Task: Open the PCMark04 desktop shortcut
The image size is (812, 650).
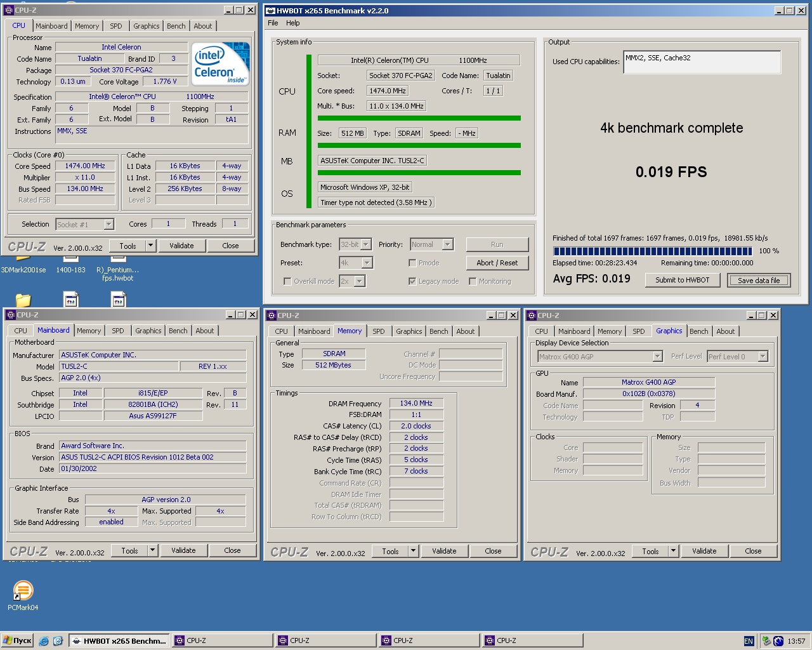Action: tap(23, 595)
